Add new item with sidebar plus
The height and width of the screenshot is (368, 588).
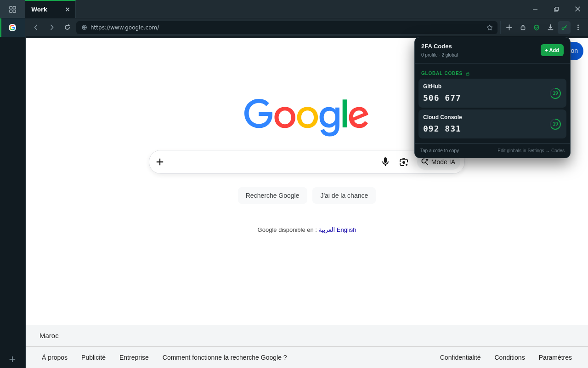pos(12,359)
